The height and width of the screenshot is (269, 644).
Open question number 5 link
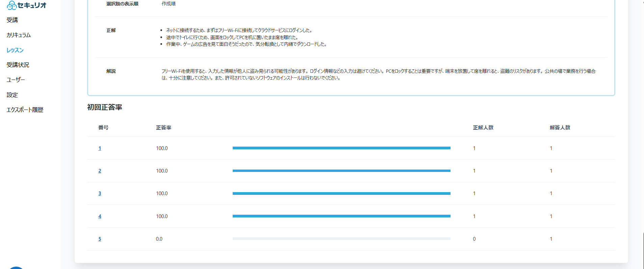(x=100, y=239)
